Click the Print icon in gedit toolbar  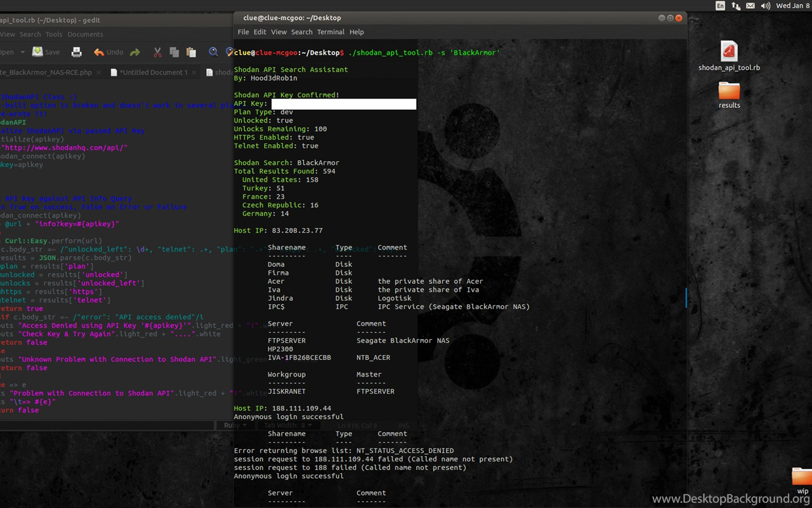point(76,52)
